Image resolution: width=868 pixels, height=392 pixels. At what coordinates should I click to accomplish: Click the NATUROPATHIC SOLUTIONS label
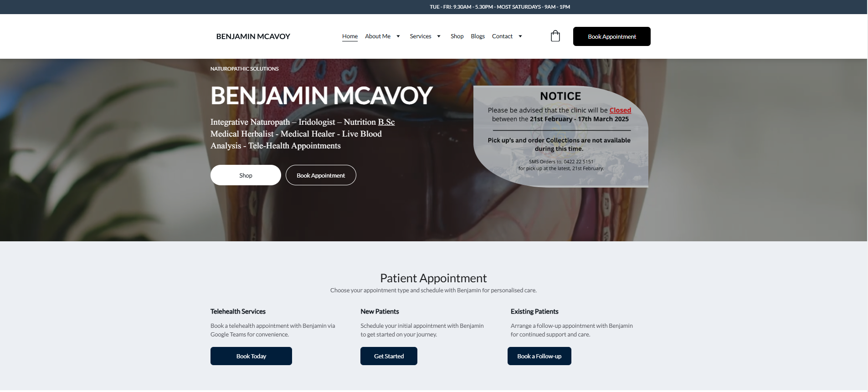[244, 69]
